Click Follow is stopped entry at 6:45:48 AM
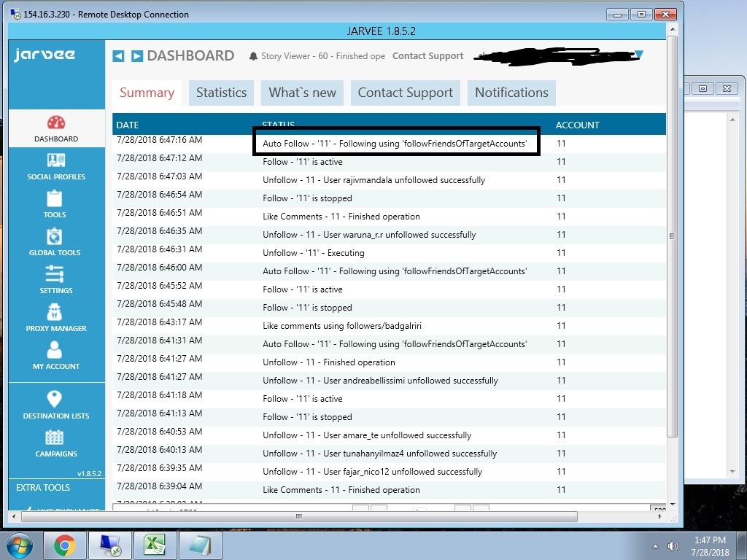The height and width of the screenshot is (560, 747). click(x=307, y=308)
